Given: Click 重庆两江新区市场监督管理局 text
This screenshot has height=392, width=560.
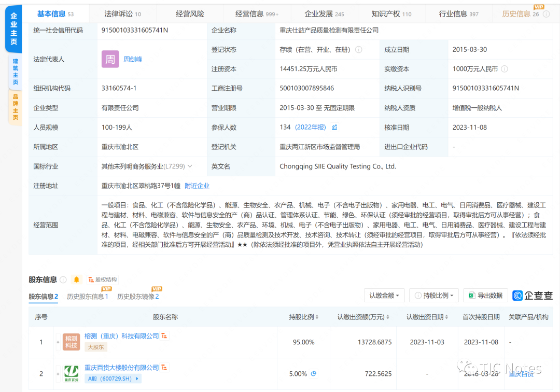Looking at the screenshot, I should click(x=319, y=147).
